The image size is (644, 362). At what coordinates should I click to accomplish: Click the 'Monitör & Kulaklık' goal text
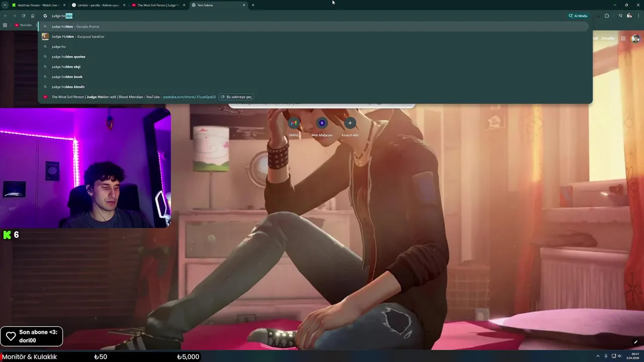click(x=29, y=357)
